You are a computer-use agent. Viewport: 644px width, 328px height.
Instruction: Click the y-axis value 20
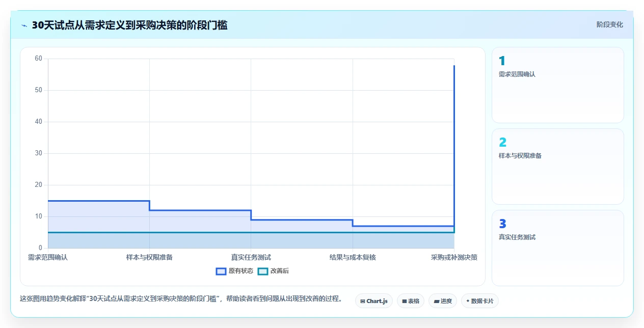[x=38, y=185]
